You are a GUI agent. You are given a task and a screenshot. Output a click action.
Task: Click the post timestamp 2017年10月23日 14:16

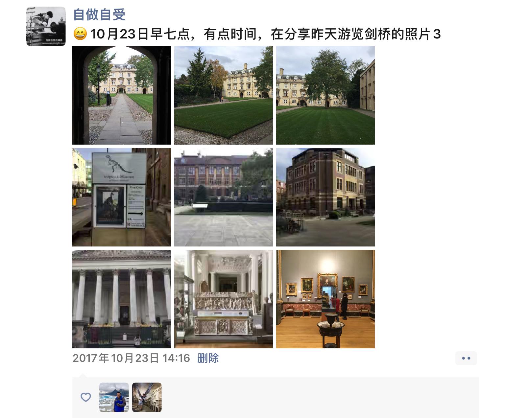pos(131,358)
